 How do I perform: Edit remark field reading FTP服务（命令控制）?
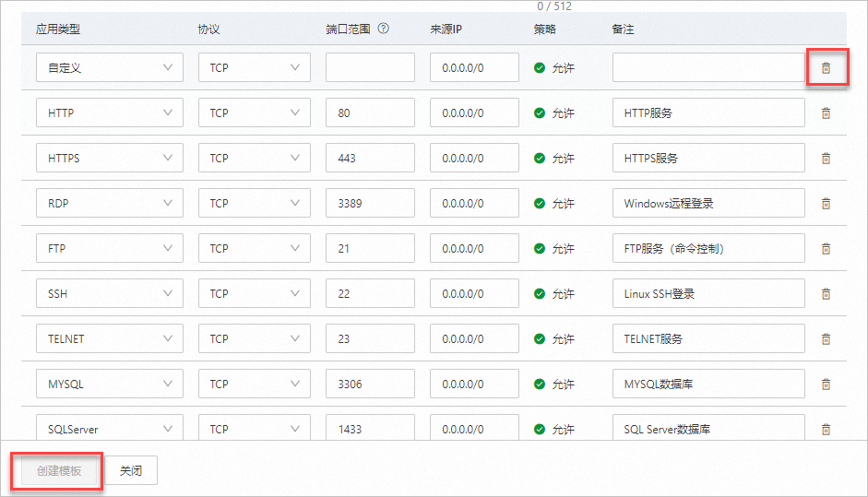pyautogui.click(x=708, y=249)
